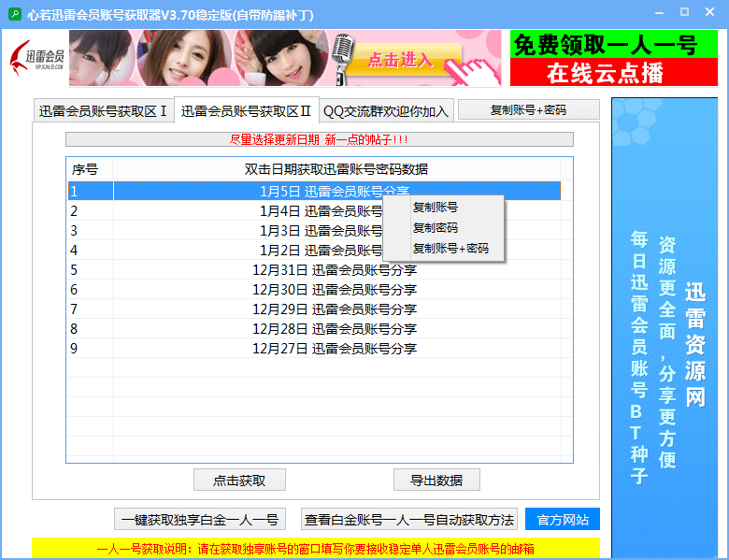This screenshot has height=560, width=729.
Task: Select the row 1月5日 迅雷会员账号分享
Action: (314, 191)
